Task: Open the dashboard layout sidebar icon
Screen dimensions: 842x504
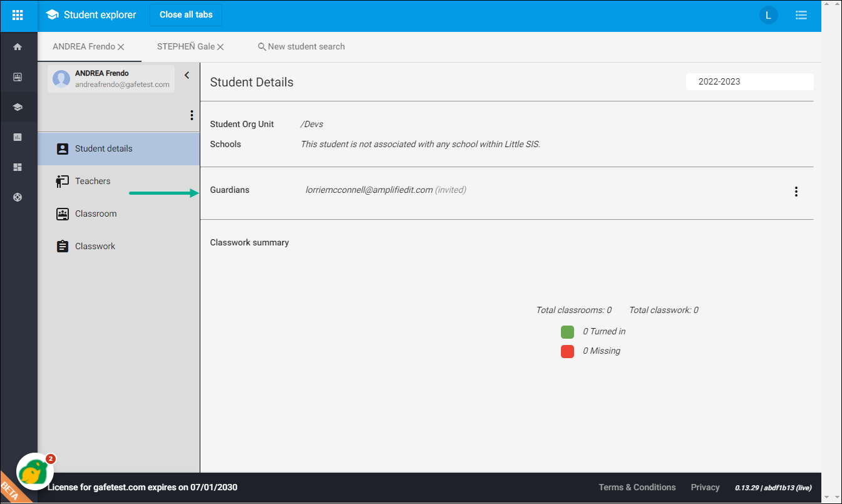Action: (x=18, y=167)
